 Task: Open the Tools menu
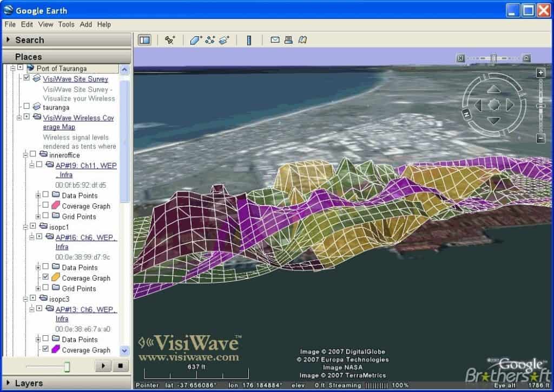point(67,24)
